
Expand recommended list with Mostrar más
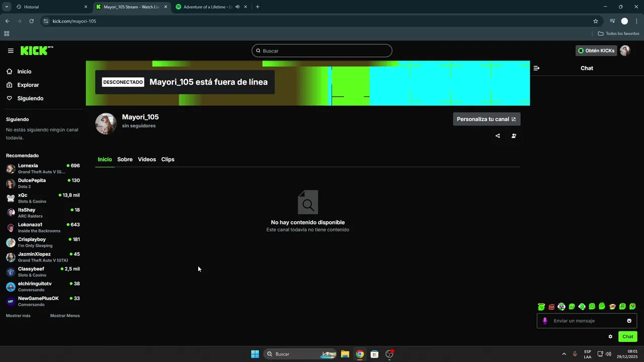click(x=18, y=316)
